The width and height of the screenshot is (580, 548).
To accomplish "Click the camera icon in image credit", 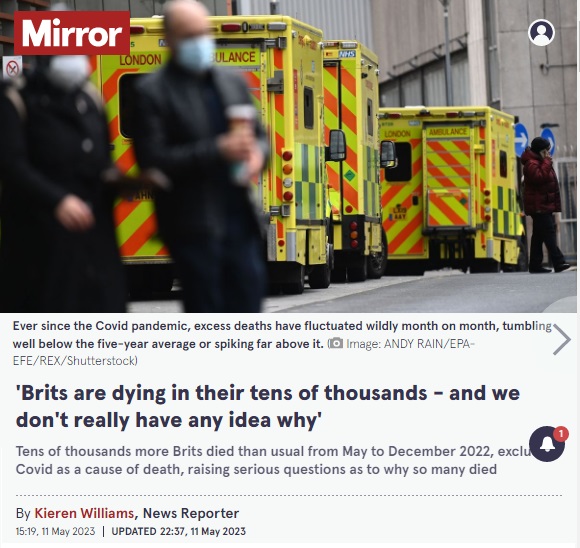I will pyautogui.click(x=336, y=344).
